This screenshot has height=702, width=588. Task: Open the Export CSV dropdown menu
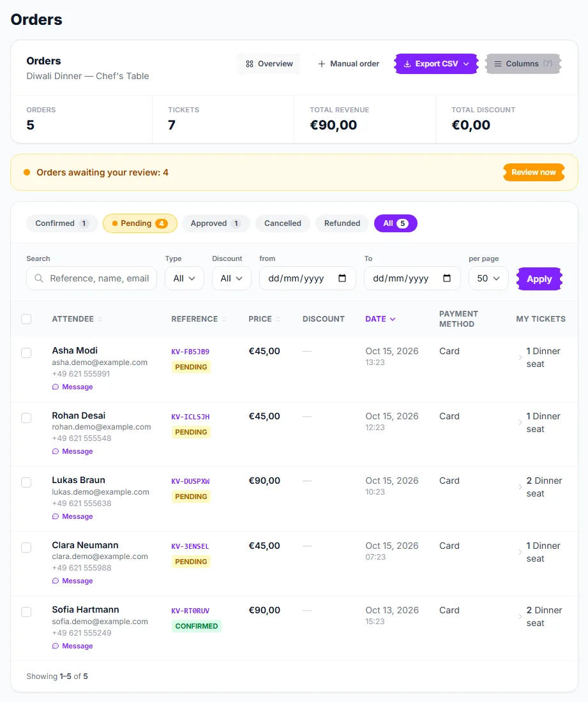[436, 64]
